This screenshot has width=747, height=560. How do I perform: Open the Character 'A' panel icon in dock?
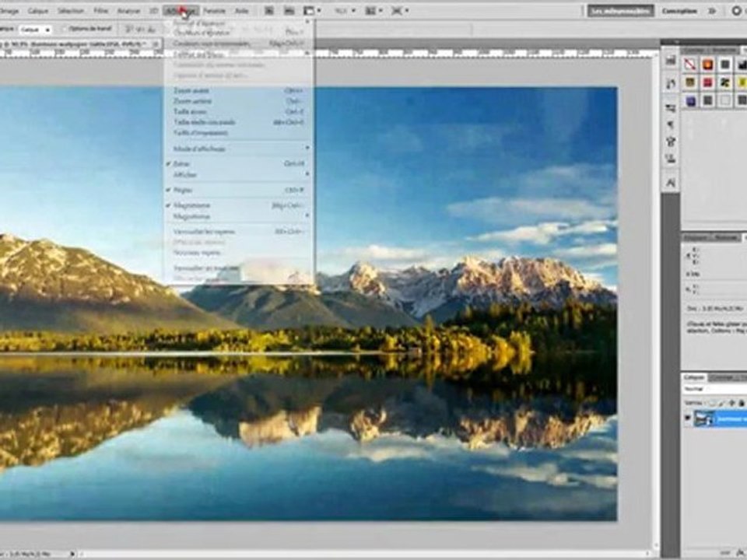point(671,182)
